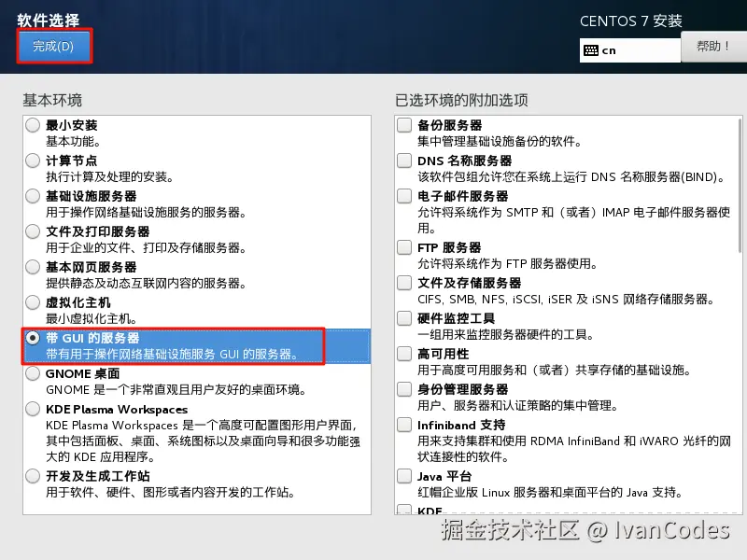Screen dimensions: 747x560
Task: Open the 帮助 help button
Action: tap(713, 46)
